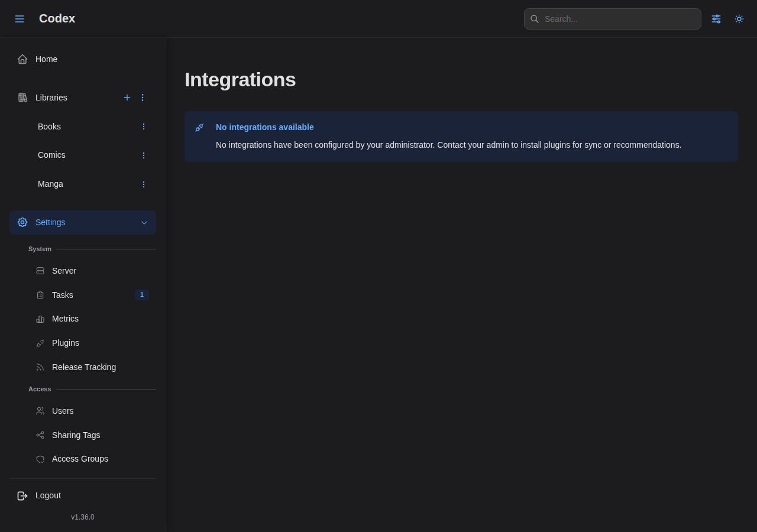Image resolution: width=757 pixels, height=532 pixels.
Task: Click the Logout door-arrow icon
Action: click(22, 496)
